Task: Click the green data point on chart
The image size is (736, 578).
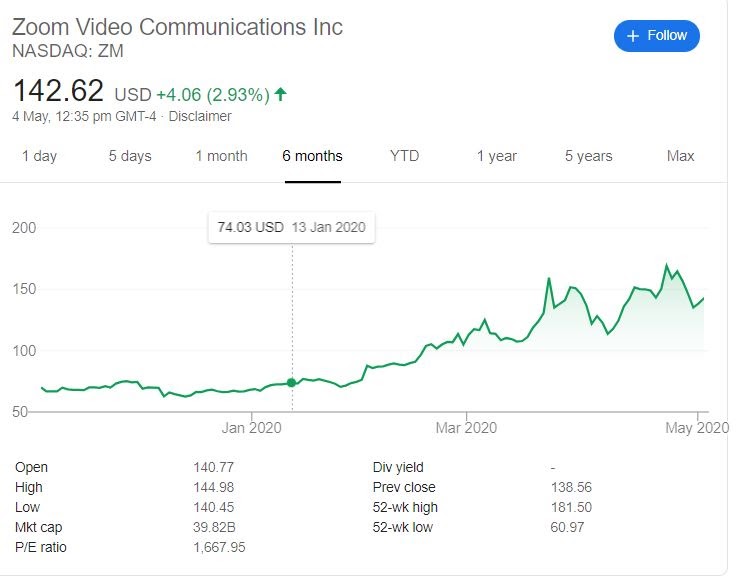Action: pyautogui.click(x=292, y=382)
